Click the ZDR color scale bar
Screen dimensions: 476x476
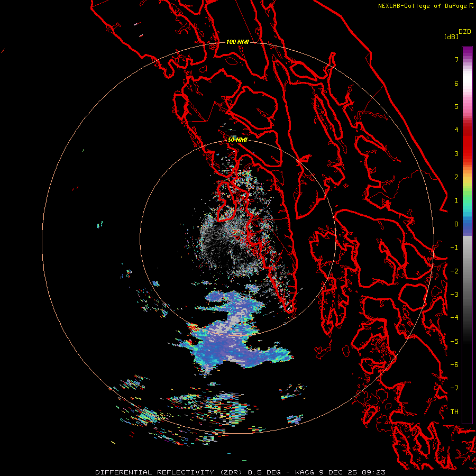click(x=467, y=235)
